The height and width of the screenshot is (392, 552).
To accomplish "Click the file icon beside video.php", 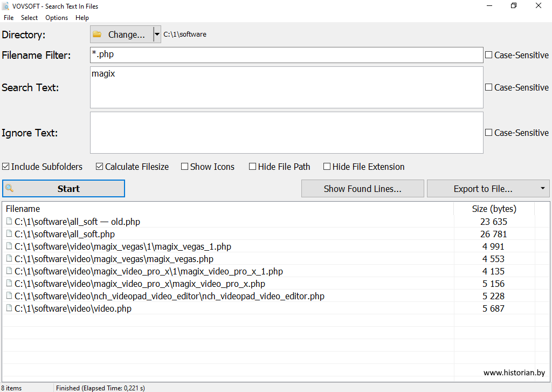I will pos(9,308).
